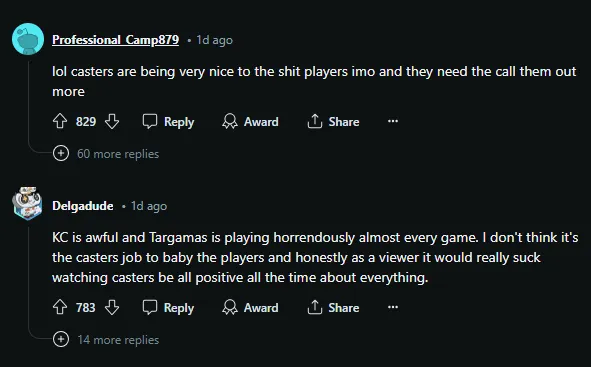Click Delgadude's avatar image
The image size is (591, 367).
28,203
